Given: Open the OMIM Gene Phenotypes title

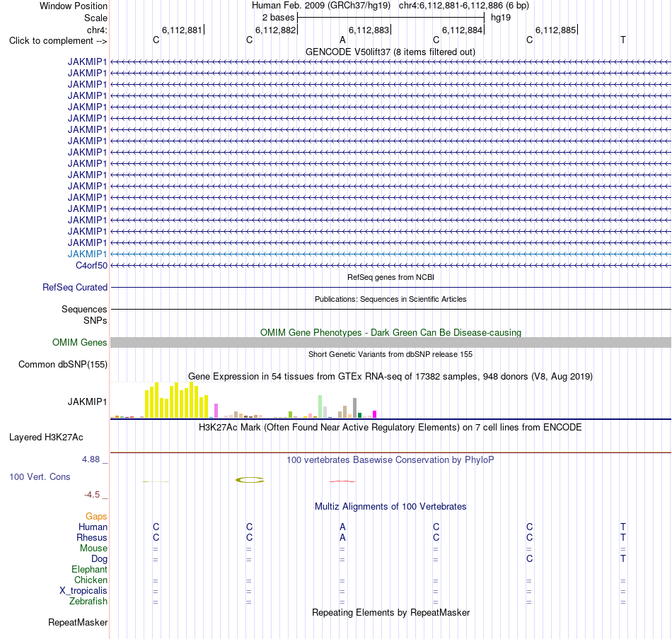Looking at the screenshot, I should pyautogui.click(x=390, y=332).
